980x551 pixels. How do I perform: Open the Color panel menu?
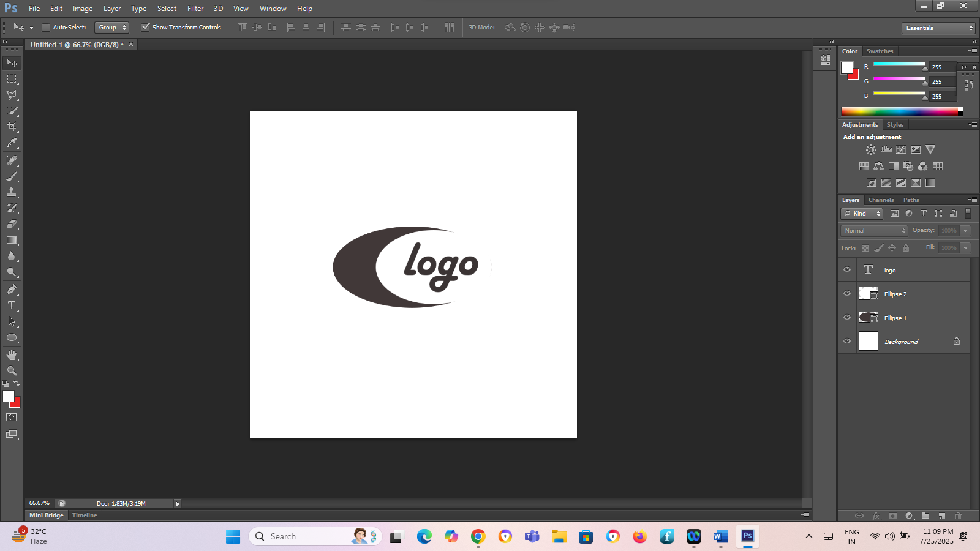click(x=973, y=51)
